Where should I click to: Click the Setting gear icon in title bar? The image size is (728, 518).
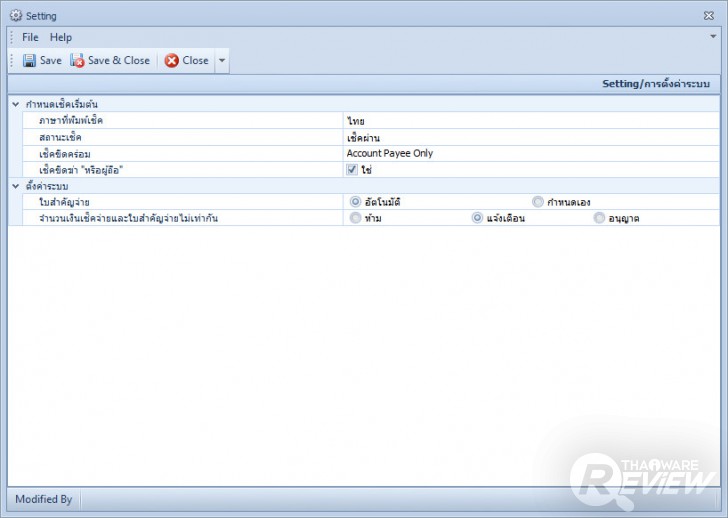pos(16,16)
